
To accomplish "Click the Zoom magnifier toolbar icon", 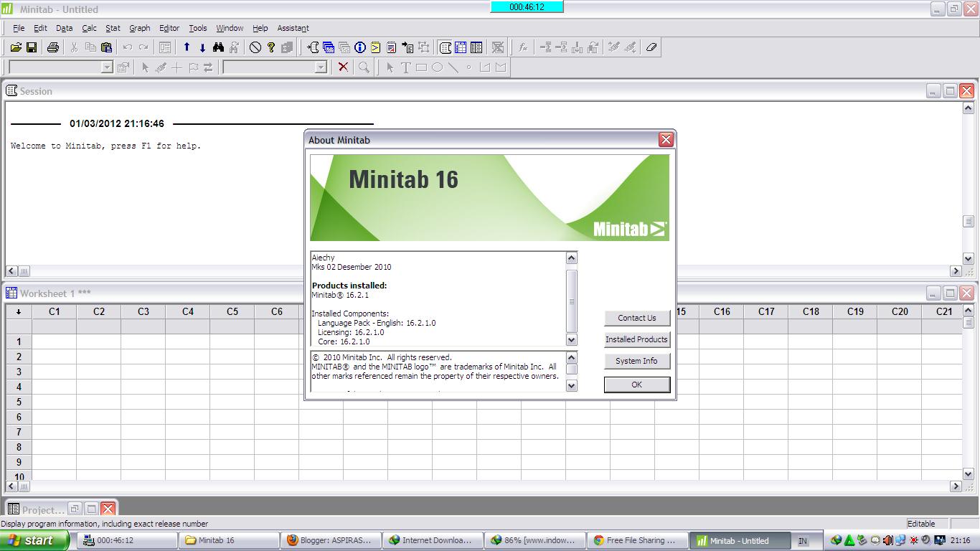I will point(364,67).
